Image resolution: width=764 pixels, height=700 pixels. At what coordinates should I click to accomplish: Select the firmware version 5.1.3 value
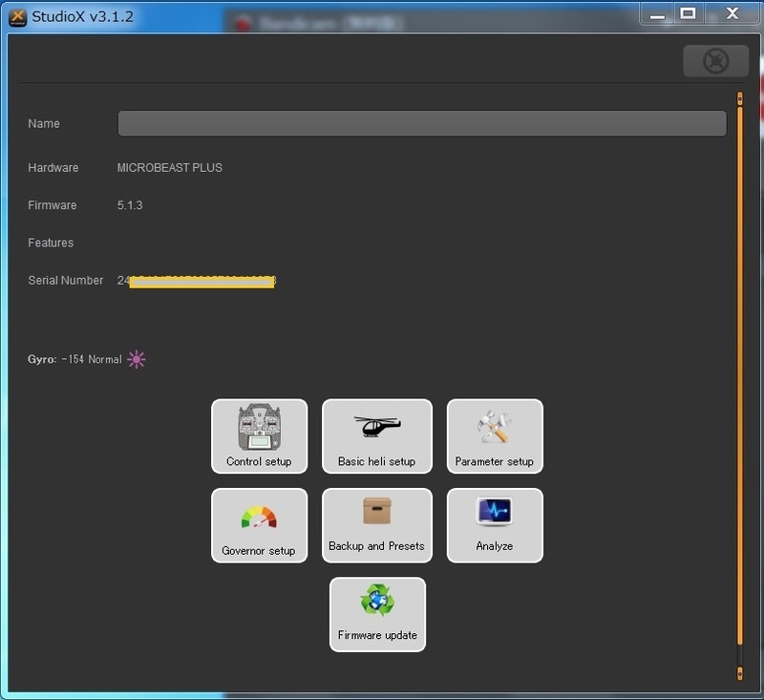(130, 205)
